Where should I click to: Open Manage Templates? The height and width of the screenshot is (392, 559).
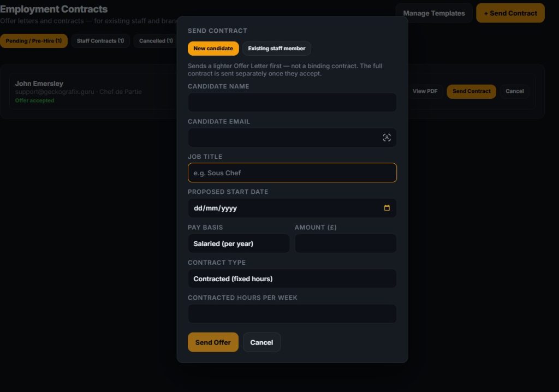click(434, 13)
